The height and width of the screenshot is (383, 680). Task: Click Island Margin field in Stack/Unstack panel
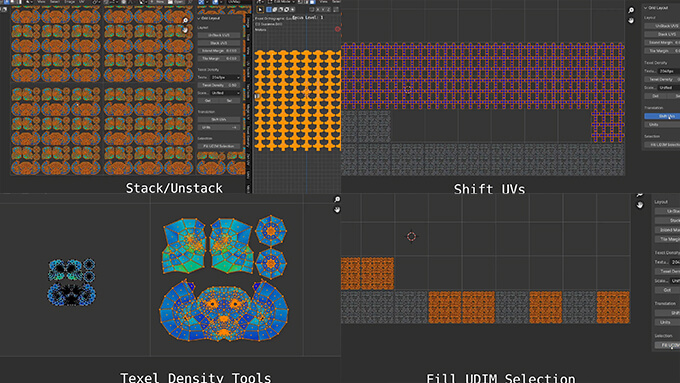tap(219, 51)
